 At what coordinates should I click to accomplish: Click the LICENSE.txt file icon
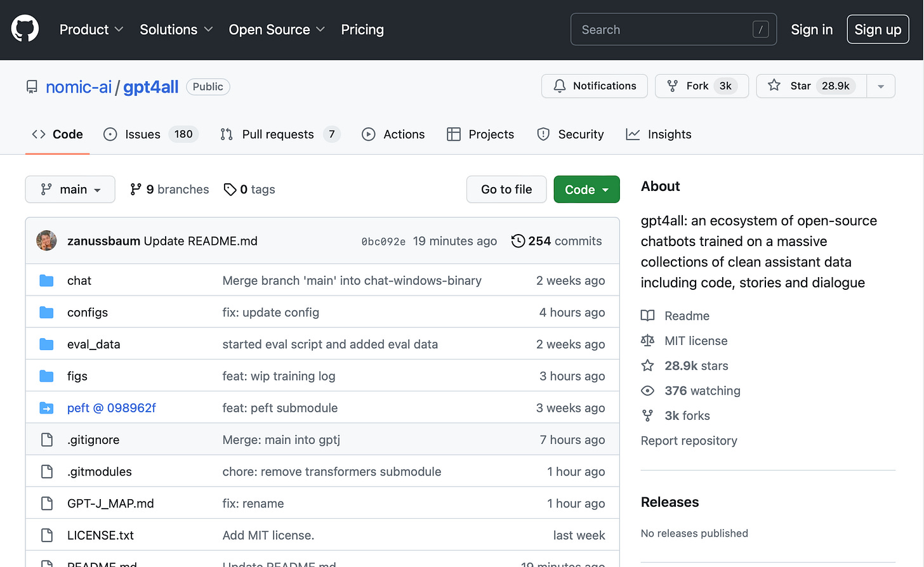point(46,535)
